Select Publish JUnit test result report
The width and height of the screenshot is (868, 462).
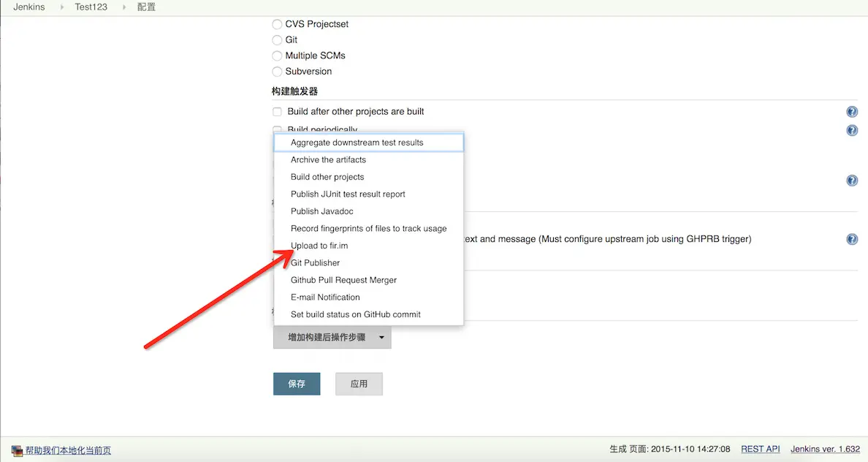tap(369, 194)
